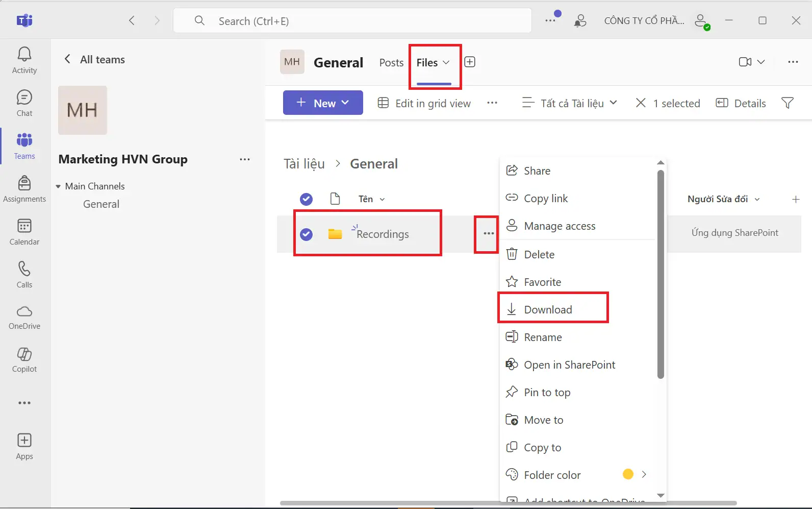Switch to the Posts tab
The height and width of the screenshot is (509, 812).
pos(391,63)
